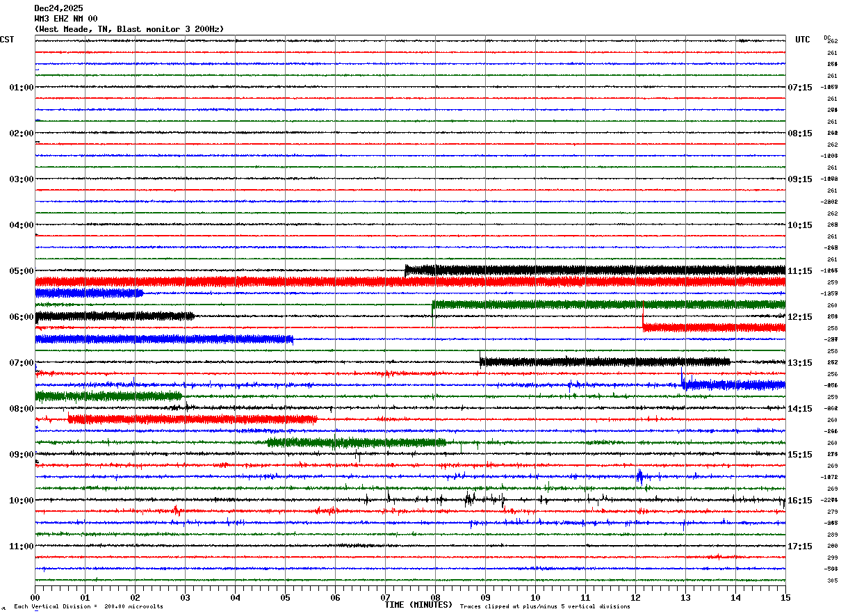Click the CST timezone label

point(7,40)
